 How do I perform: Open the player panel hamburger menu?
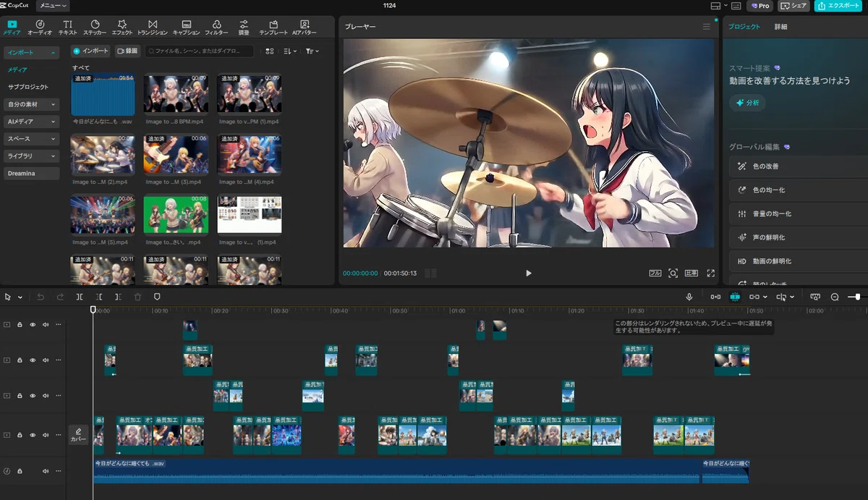click(707, 27)
